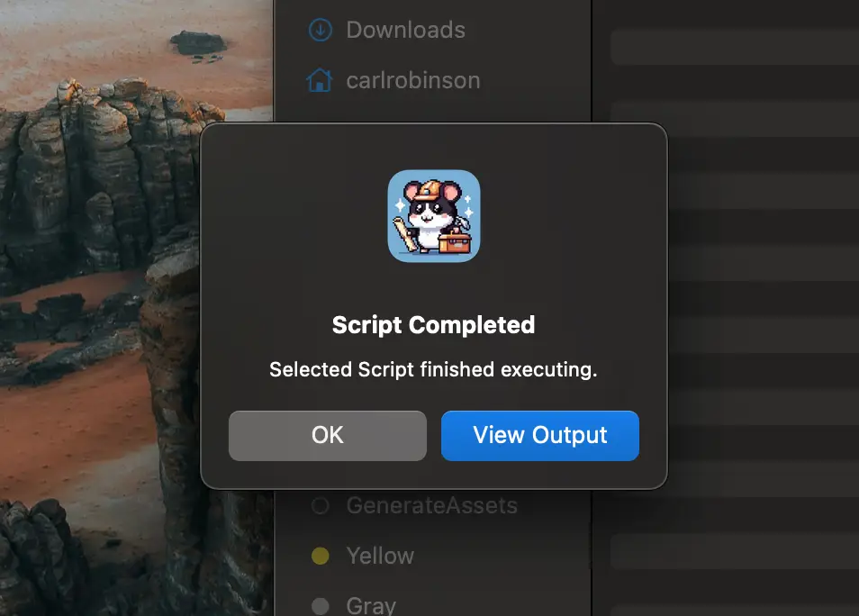The height and width of the screenshot is (616, 859).
Task: Select the yellow tag dot
Action: pyautogui.click(x=320, y=557)
